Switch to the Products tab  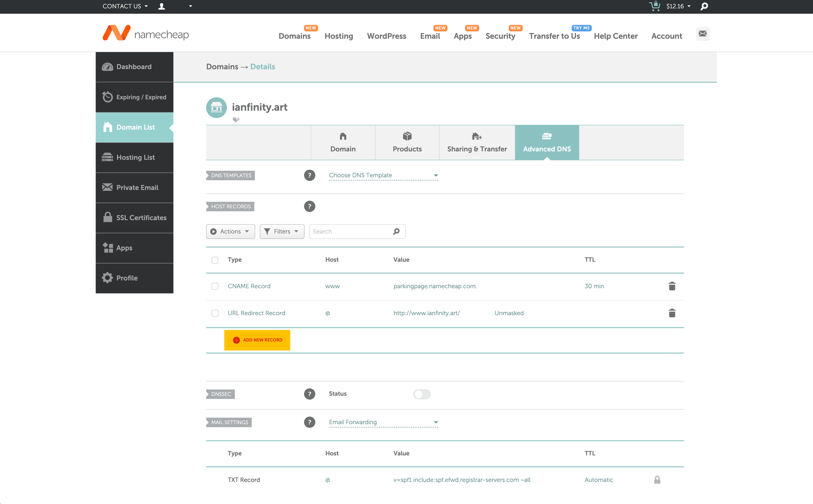point(407,143)
